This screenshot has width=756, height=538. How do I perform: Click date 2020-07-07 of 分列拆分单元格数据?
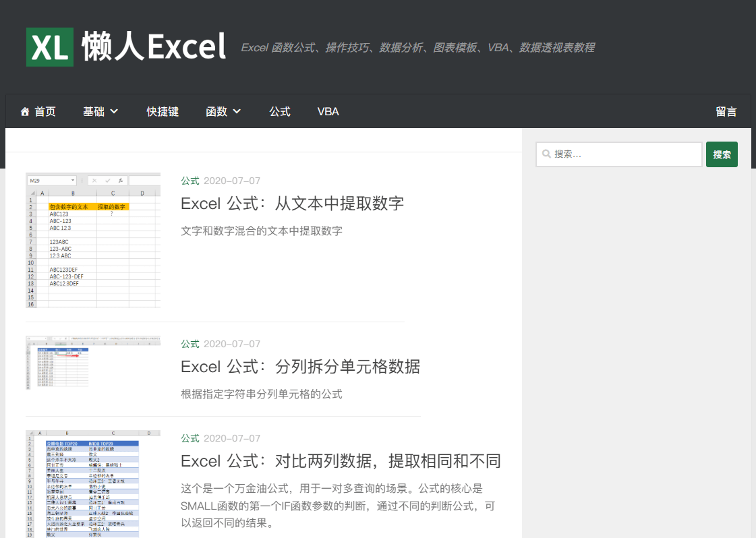232,344
